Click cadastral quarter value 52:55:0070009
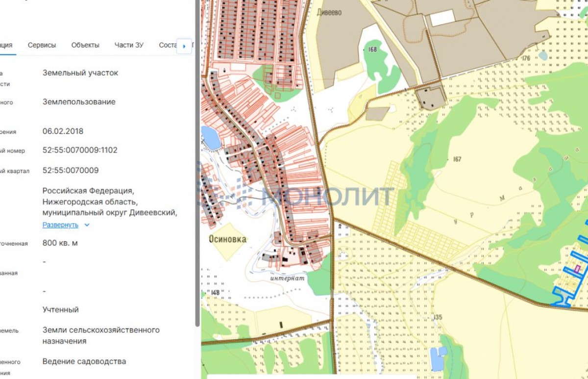The width and height of the screenshot is (588, 379). pos(71,171)
